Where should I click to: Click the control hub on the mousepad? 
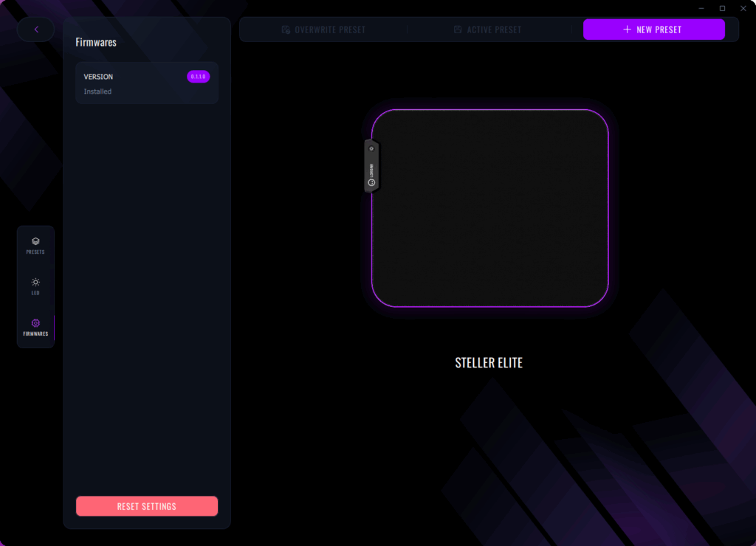371,166
